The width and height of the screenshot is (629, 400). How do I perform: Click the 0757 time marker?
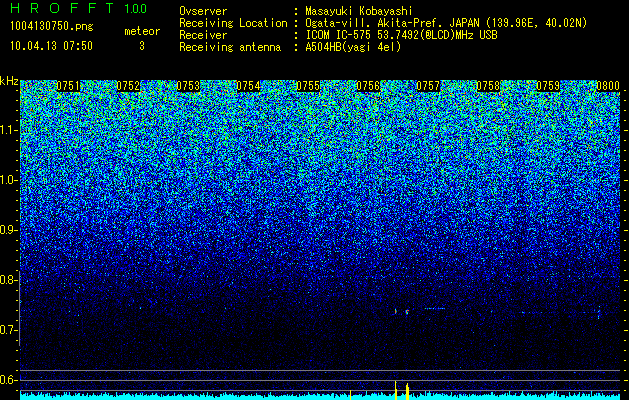coord(428,86)
